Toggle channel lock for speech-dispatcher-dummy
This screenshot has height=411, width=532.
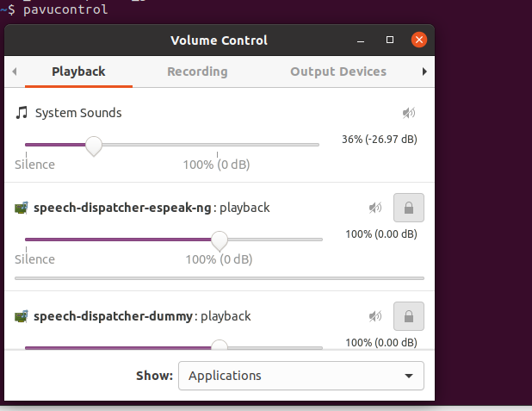(x=409, y=316)
